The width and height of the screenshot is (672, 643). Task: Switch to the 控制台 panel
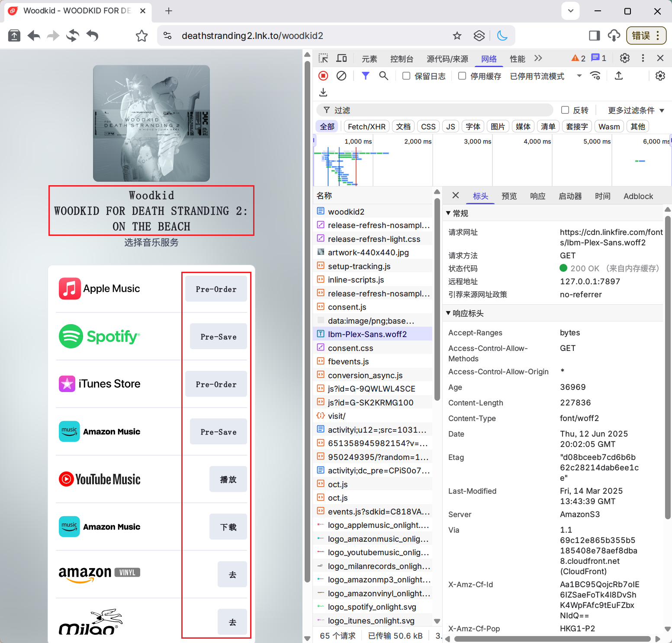(x=402, y=59)
